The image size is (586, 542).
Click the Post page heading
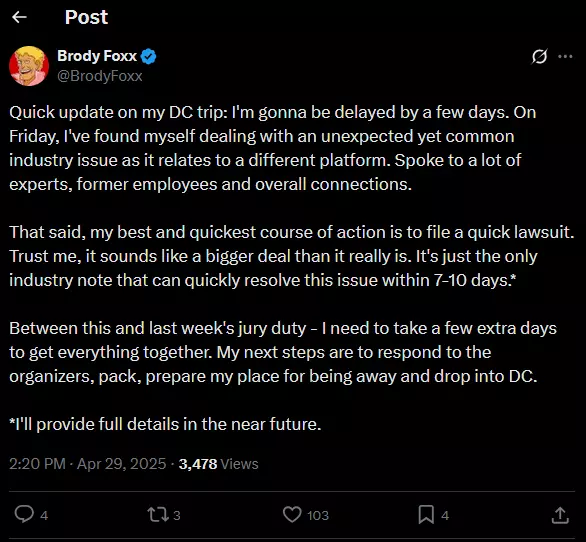(86, 17)
